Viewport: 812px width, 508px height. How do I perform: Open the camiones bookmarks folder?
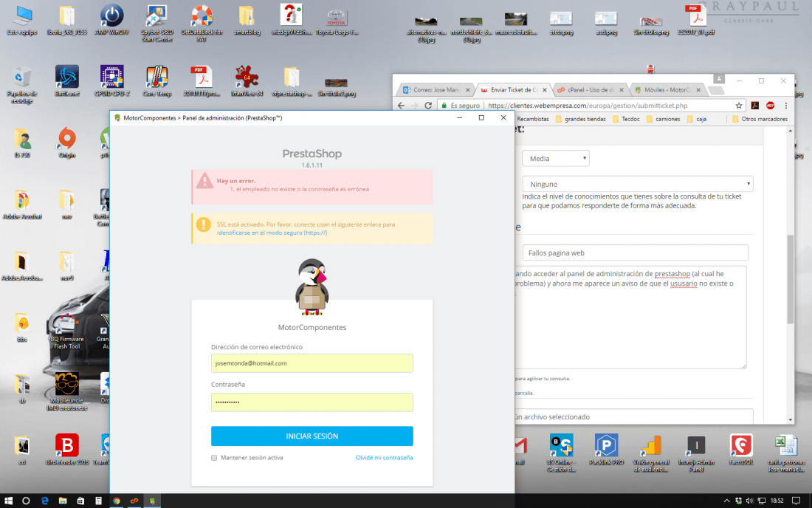coord(664,119)
